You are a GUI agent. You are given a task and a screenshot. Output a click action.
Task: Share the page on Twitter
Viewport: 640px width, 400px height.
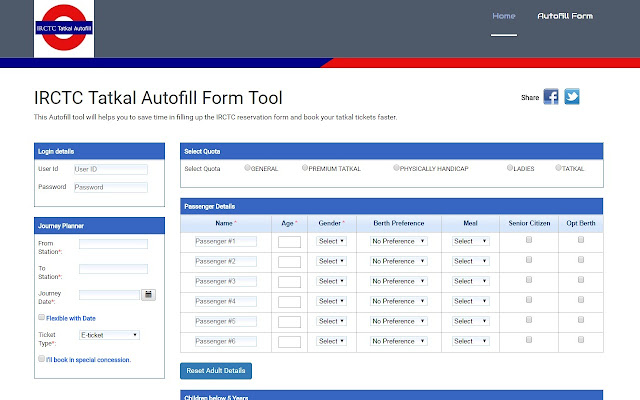572,97
